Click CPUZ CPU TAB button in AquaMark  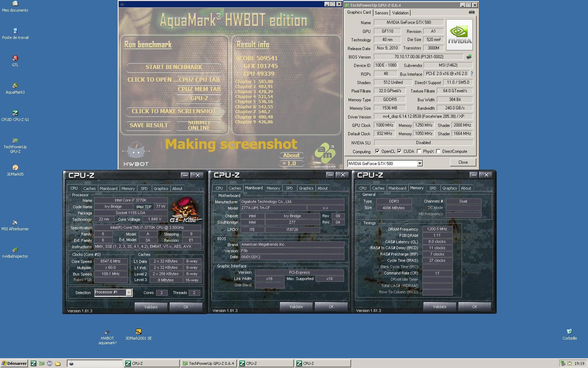click(x=199, y=80)
